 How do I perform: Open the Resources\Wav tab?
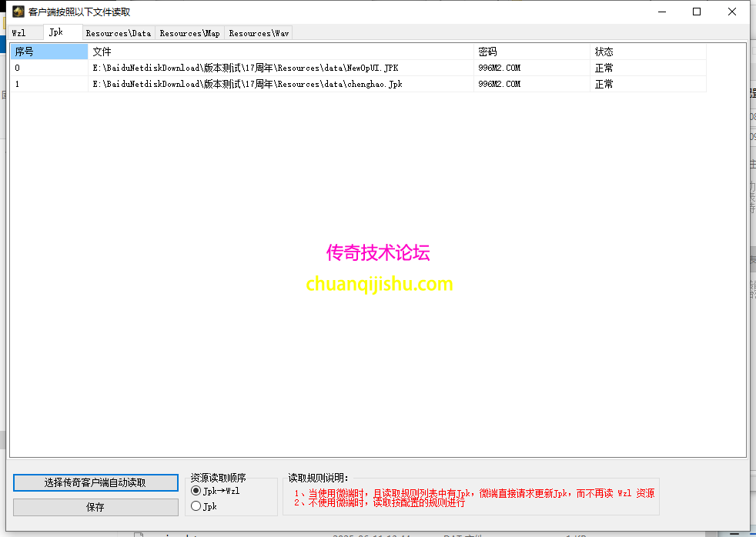[258, 33]
